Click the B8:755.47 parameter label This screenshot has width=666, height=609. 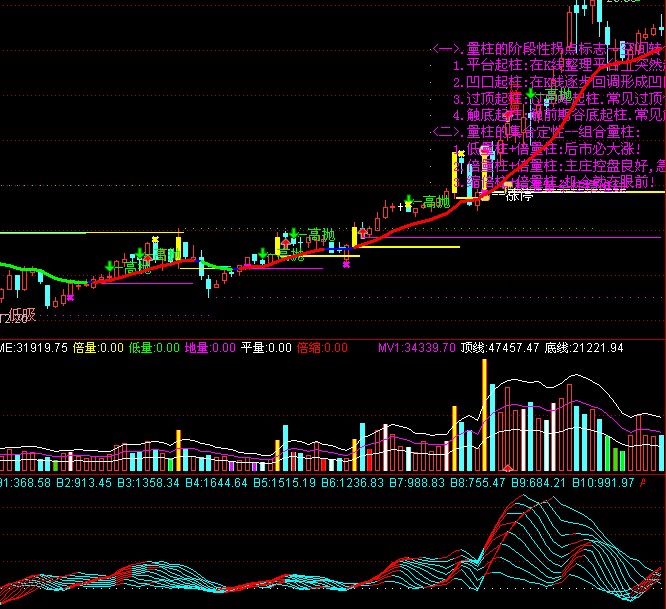478,483
